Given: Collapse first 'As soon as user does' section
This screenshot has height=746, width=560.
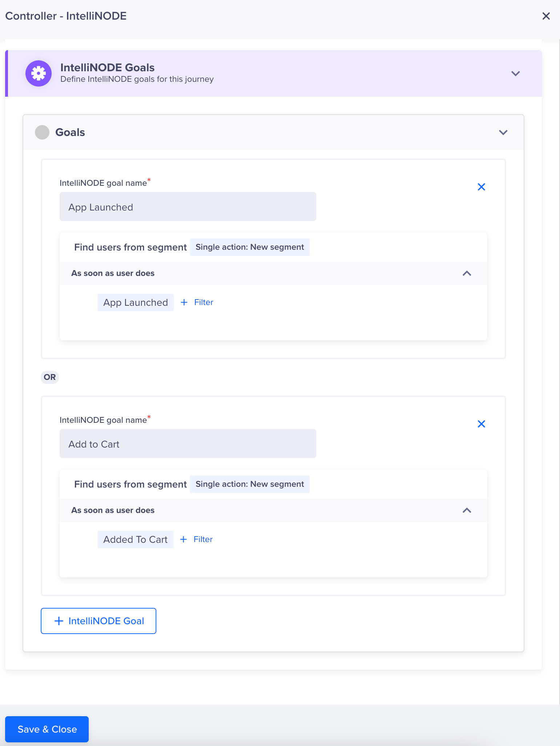Looking at the screenshot, I should (467, 273).
